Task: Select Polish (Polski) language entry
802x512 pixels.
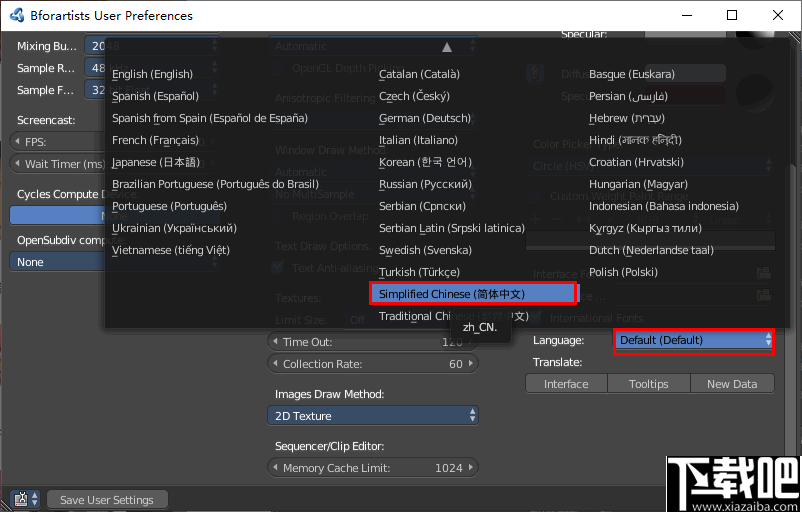Action: coord(624,272)
